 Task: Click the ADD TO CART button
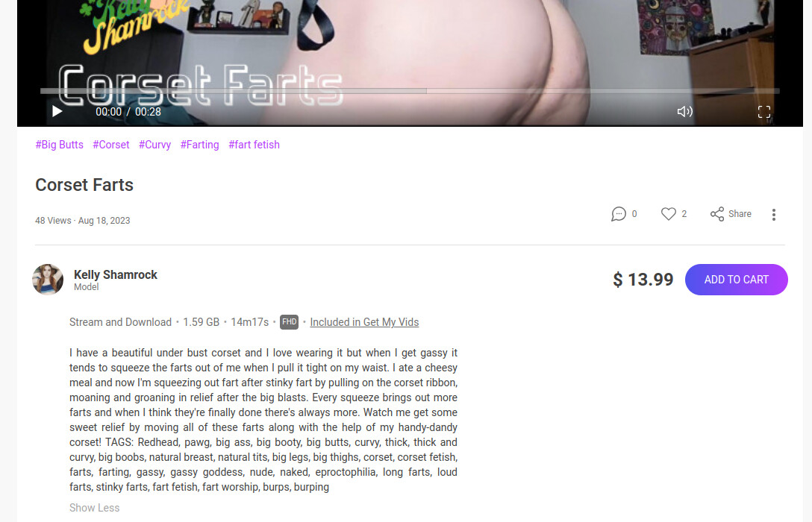click(737, 280)
